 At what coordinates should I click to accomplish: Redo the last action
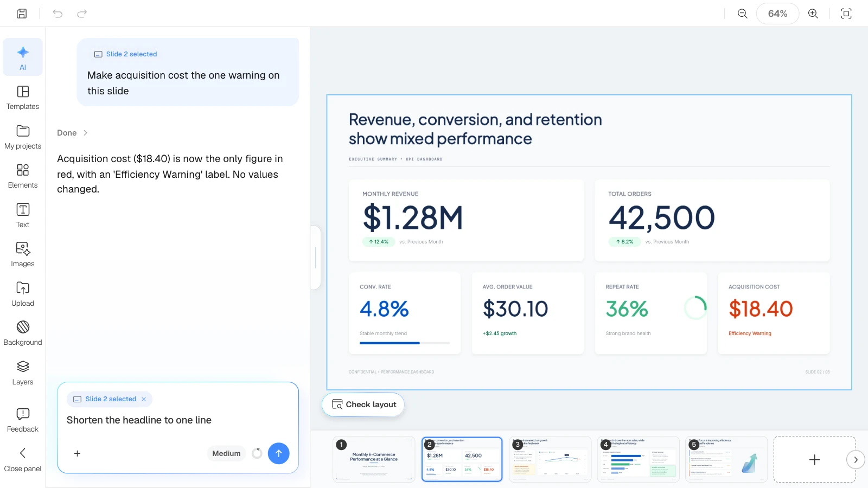click(82, 14)
